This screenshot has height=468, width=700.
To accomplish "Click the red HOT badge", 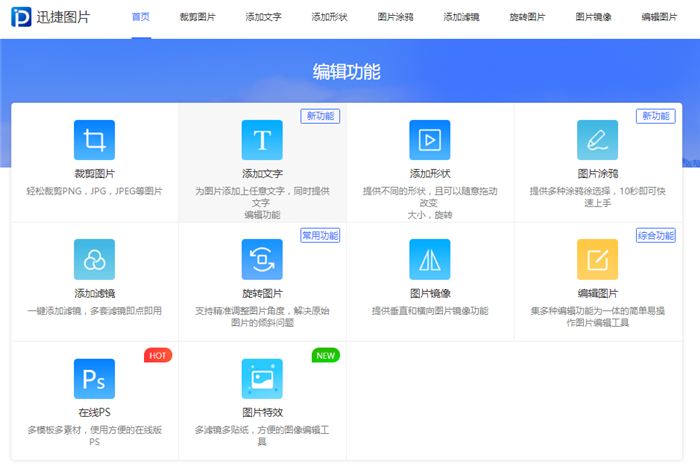I will [158, 355].
